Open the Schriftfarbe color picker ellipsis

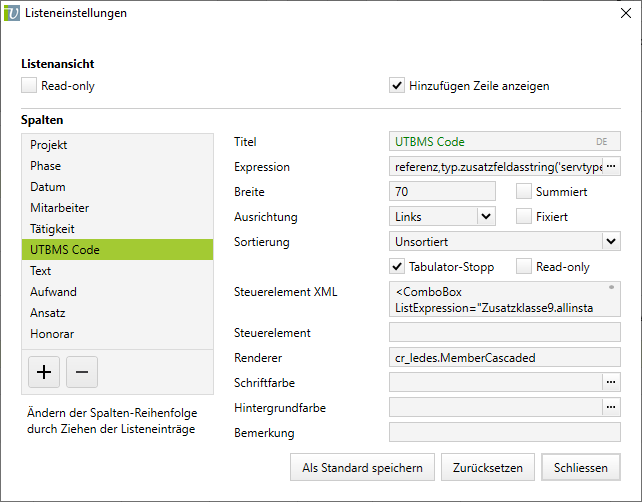point(611,382)
